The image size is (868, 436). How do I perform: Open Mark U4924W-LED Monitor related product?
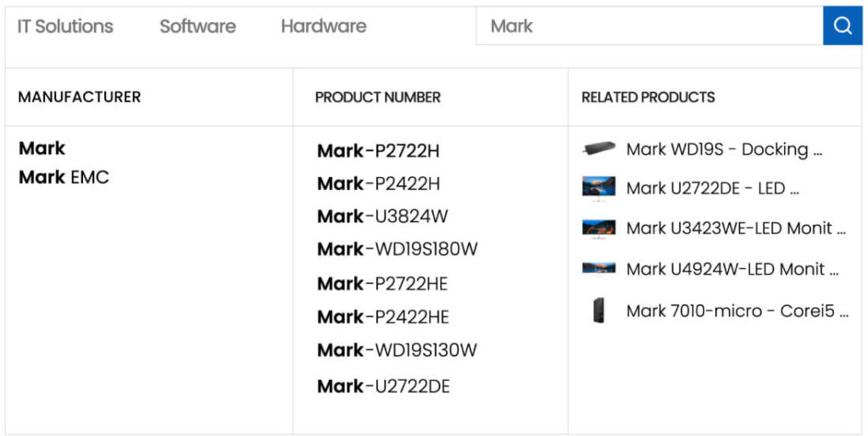coord(732,269)
